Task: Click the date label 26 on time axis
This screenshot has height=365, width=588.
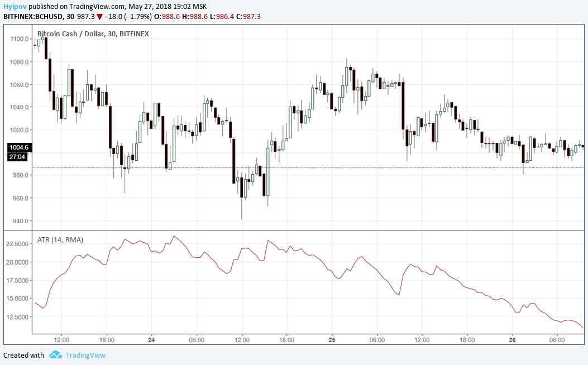Action: 512,340
